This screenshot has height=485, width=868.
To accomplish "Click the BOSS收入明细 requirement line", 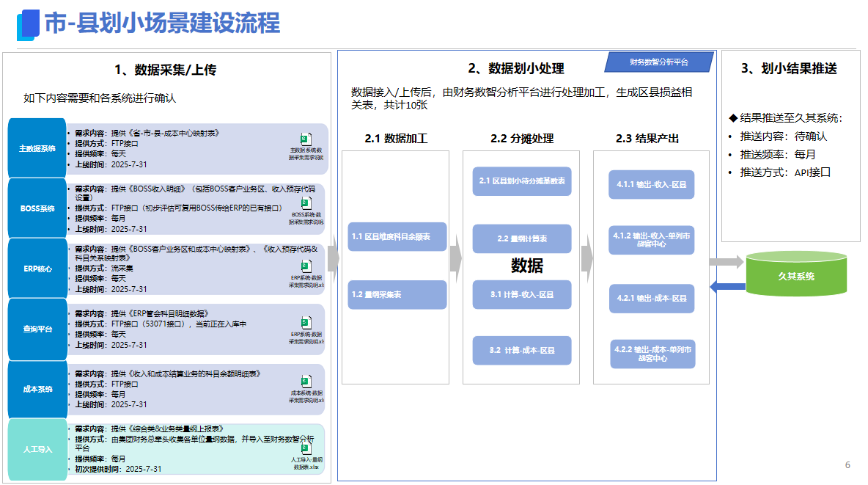I will click(x=195, y=193).
